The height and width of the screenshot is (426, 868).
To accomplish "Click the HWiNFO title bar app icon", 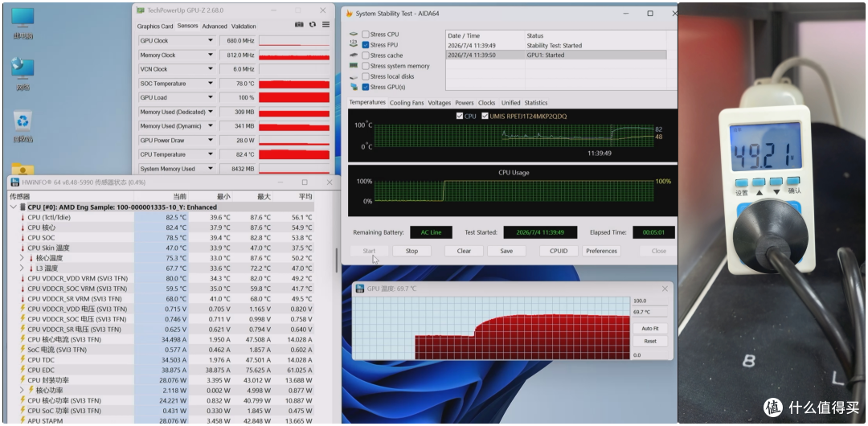I will coord(15,182).
